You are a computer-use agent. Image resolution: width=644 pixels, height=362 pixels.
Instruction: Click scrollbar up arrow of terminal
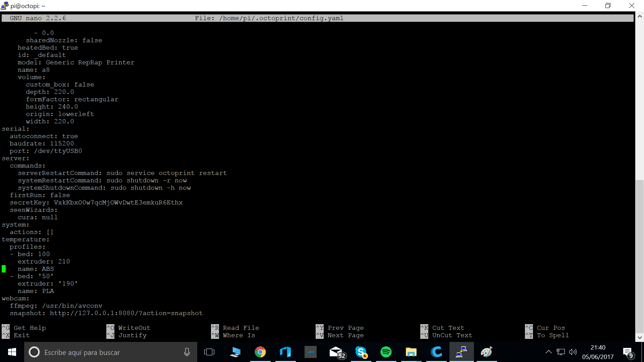click(640, 16)
